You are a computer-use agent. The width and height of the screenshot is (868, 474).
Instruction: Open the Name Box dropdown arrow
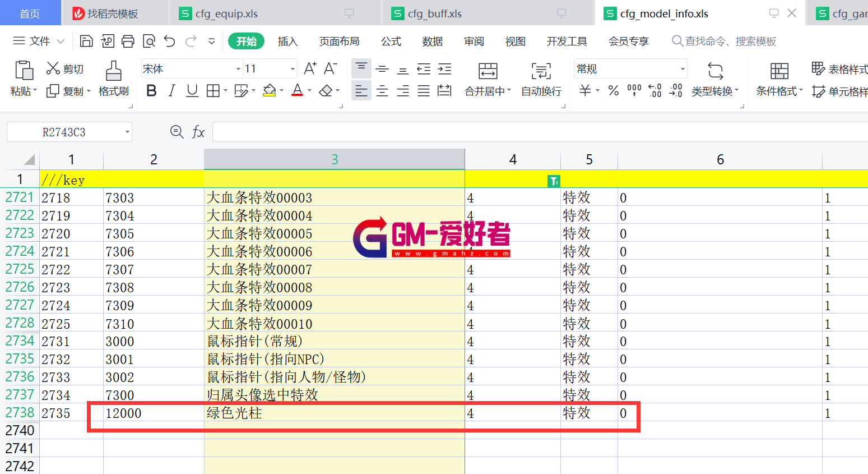tap(127, 132)
